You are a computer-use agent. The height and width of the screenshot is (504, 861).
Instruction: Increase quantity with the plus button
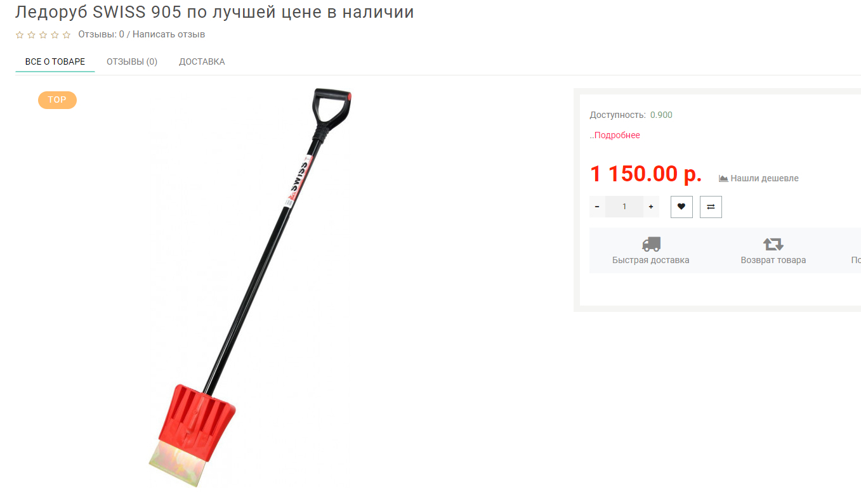tap(651, 207)
